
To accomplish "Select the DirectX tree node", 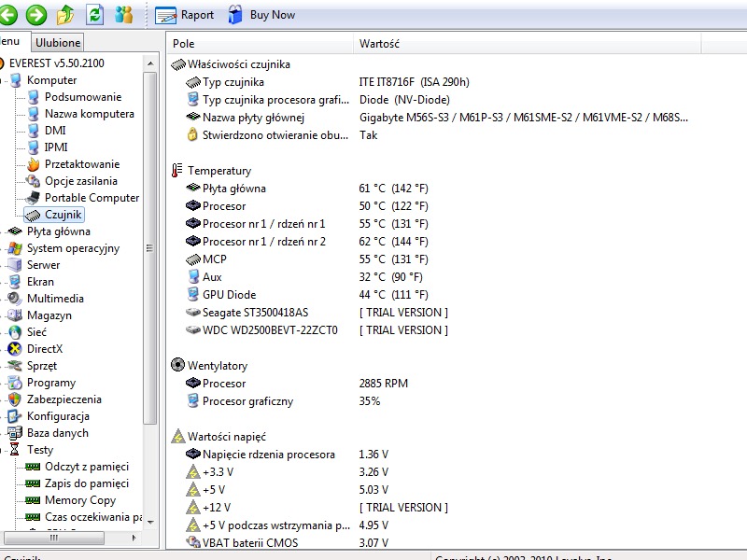I will click(x=45, y=349).
